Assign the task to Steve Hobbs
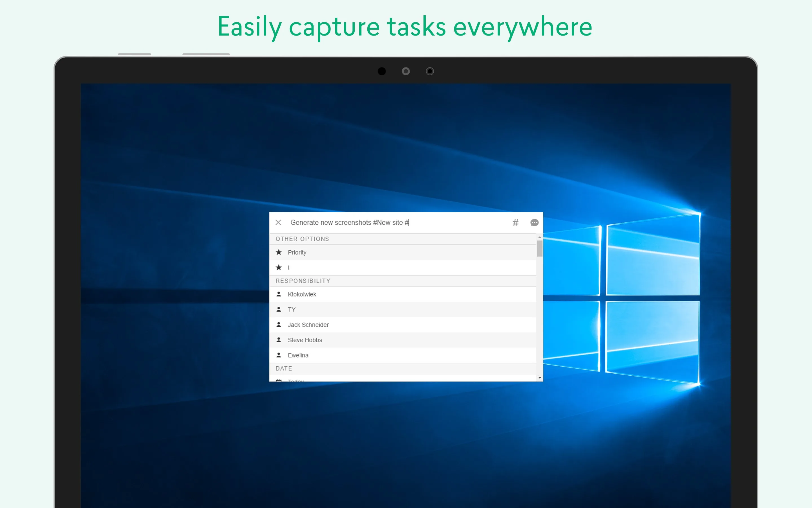The image size is (812, 508). (x=403, y=340)
